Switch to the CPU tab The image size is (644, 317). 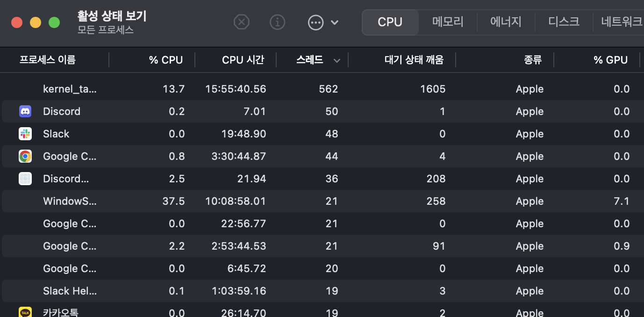tap(390, 22)
